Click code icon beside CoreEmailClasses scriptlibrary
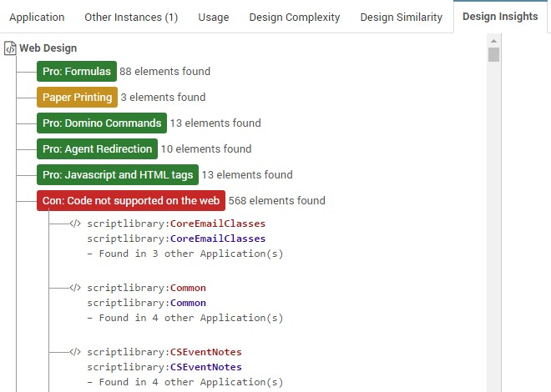Viewport: 551px width, 392px height. point(75,224)
